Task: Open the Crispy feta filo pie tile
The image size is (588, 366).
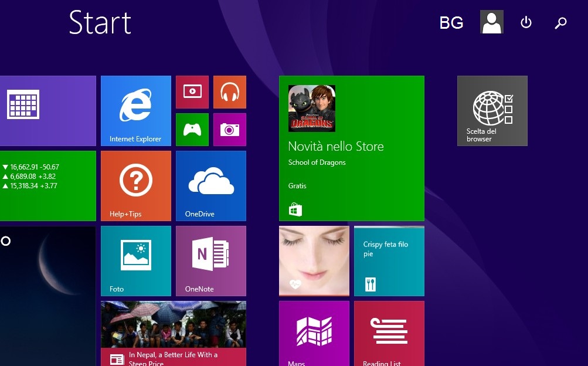Action: pyautogui.click(x=389, y=261)
